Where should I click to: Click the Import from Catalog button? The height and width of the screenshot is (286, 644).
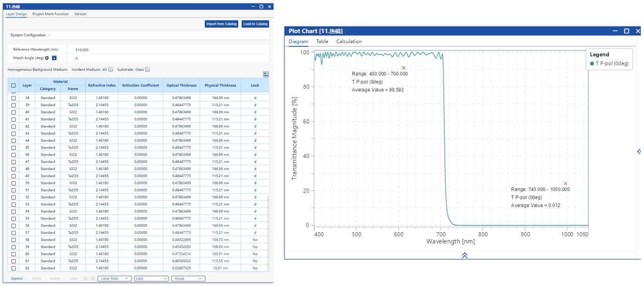(221, 24)
